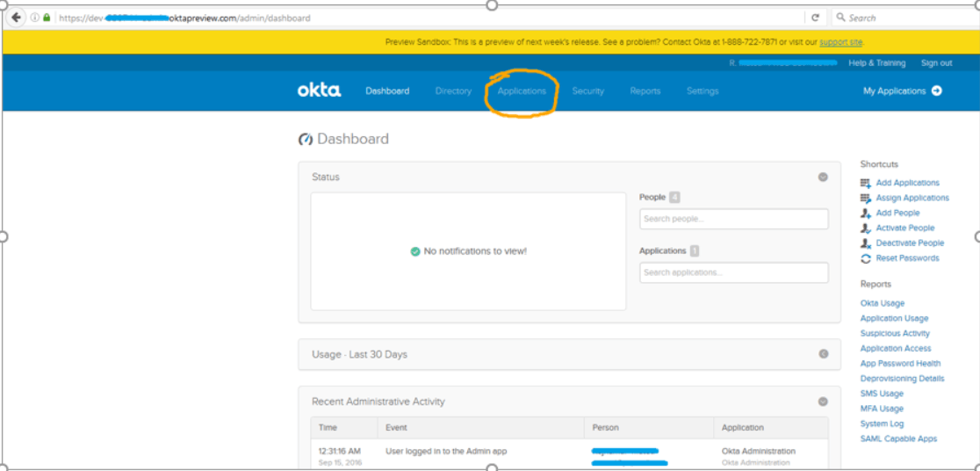Expand the Usage - Last 30 Days panel
The height and width of the screenshot is (471, 980).
click(823, 354)
